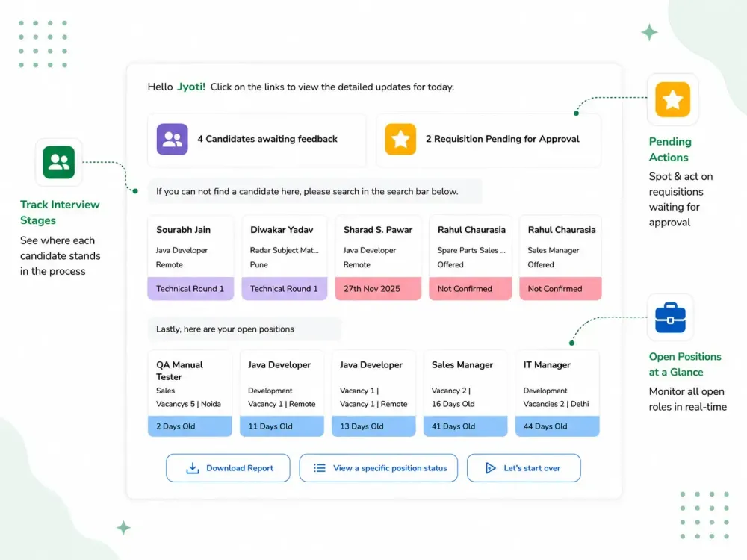This screenshot has width=747, height=560.
Task: Click Not Confirmed under Spare Parts Sales card
Action: pyautogui.click(x=471, y=288)
